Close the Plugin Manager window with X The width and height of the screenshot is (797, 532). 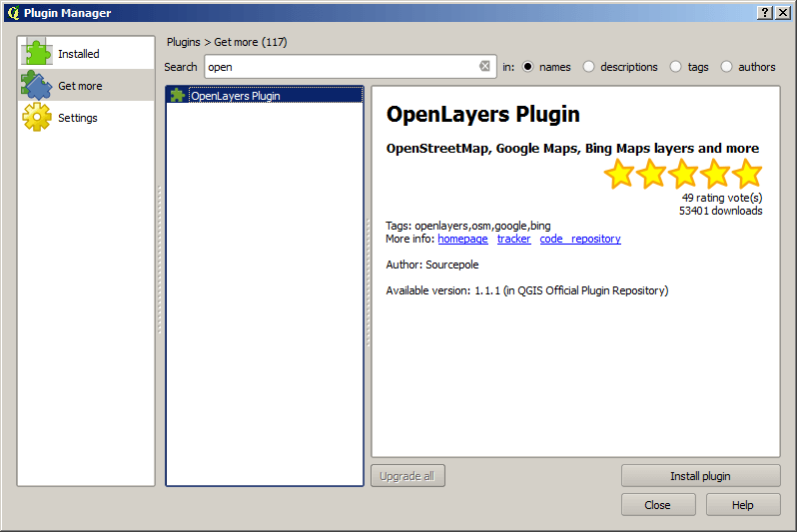pyautogui.click(x=783, y=13)
